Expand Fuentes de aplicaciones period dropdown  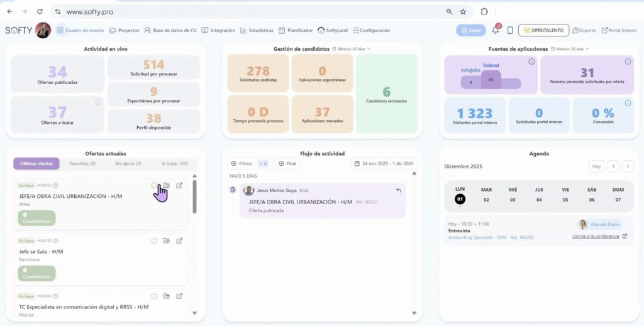pos(570,49)
